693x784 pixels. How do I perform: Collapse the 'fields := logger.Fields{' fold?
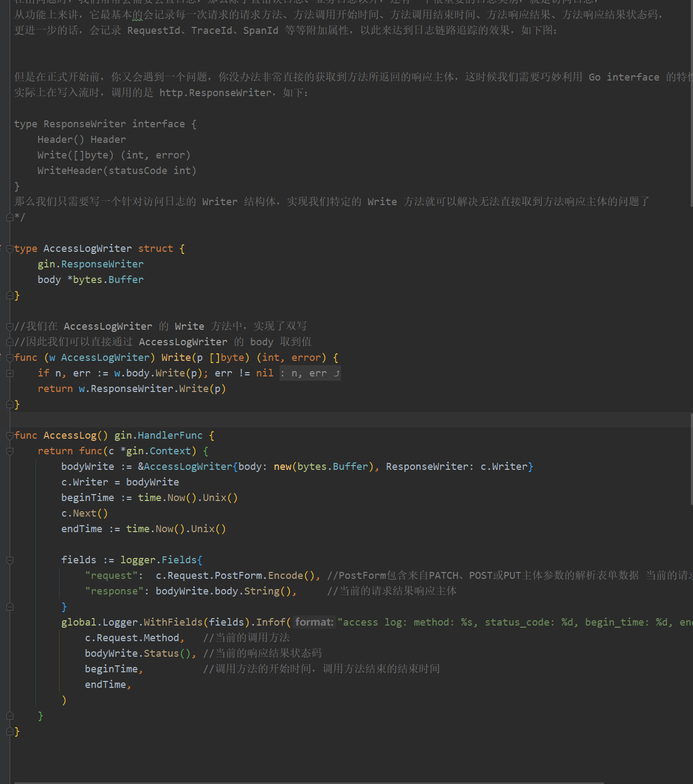pos(10,560)
